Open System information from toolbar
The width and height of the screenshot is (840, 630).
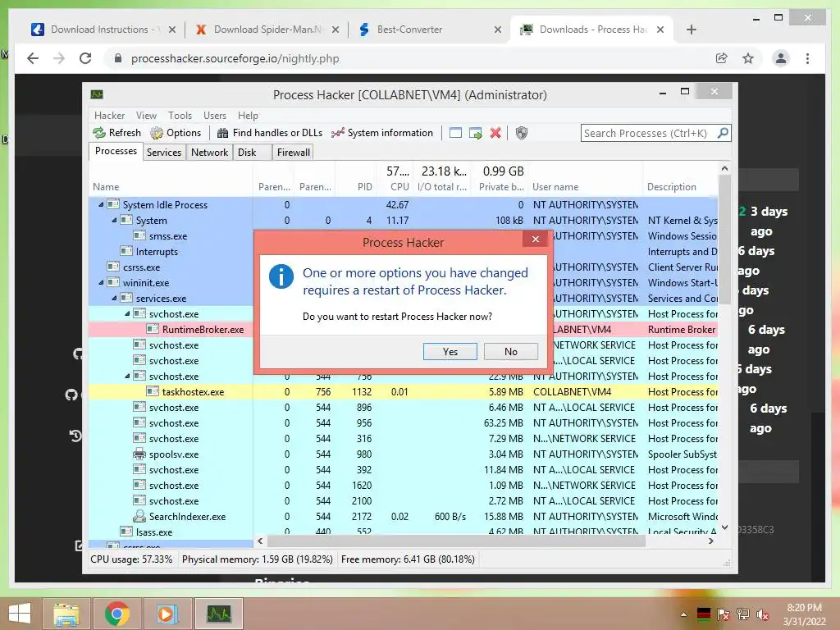tap(382, 133)
